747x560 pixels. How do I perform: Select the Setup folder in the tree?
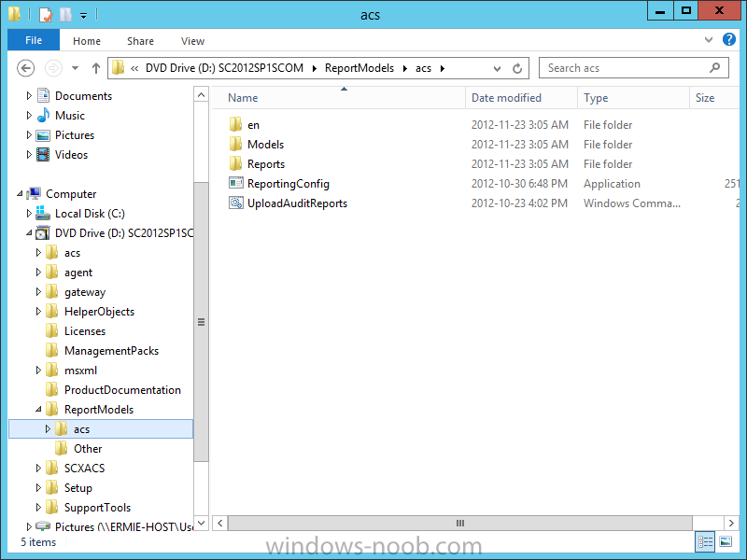pyautogui.click(x=78, y=487)
